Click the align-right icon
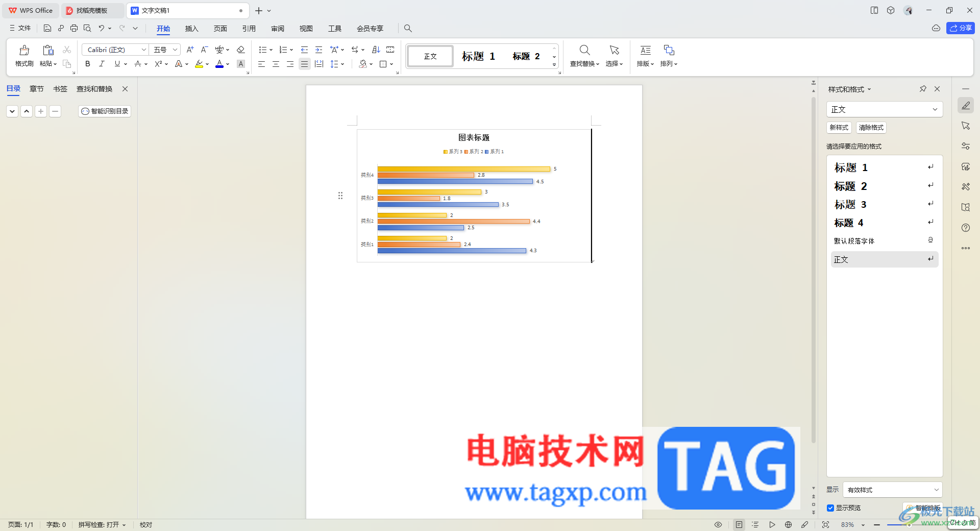This screenshot has width=980, height=531. (x=290, y=64)
